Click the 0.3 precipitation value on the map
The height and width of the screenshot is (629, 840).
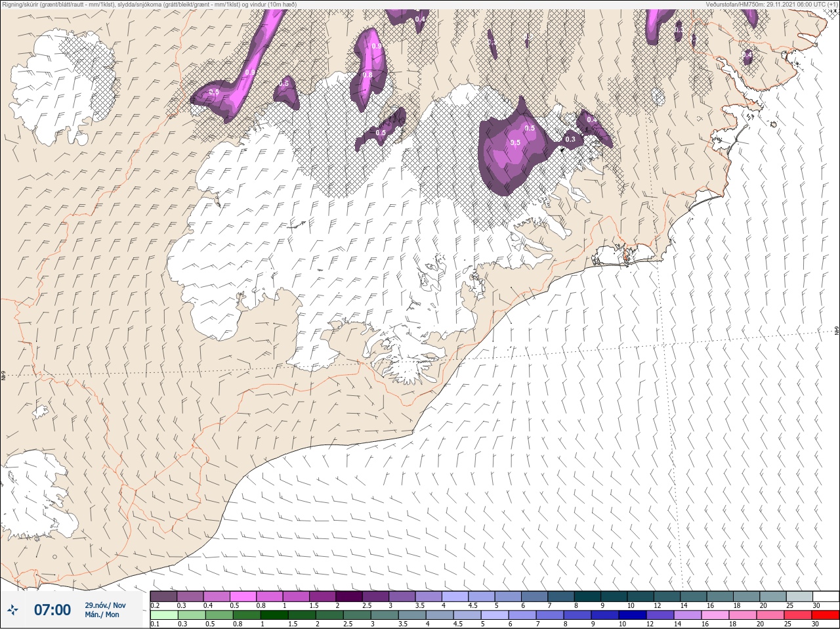(x=570, y=139)
